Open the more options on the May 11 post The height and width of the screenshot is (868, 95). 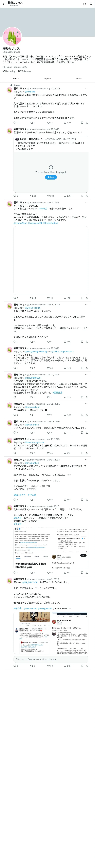[86, 203]
